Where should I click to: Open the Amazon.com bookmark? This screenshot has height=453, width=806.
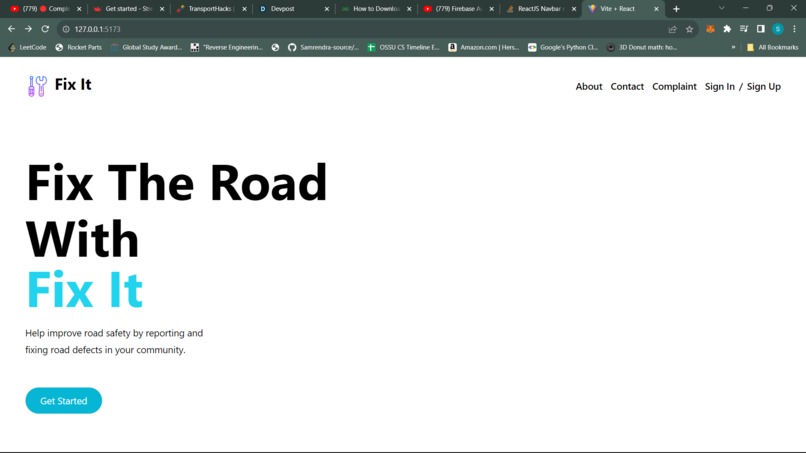point(484,47)
